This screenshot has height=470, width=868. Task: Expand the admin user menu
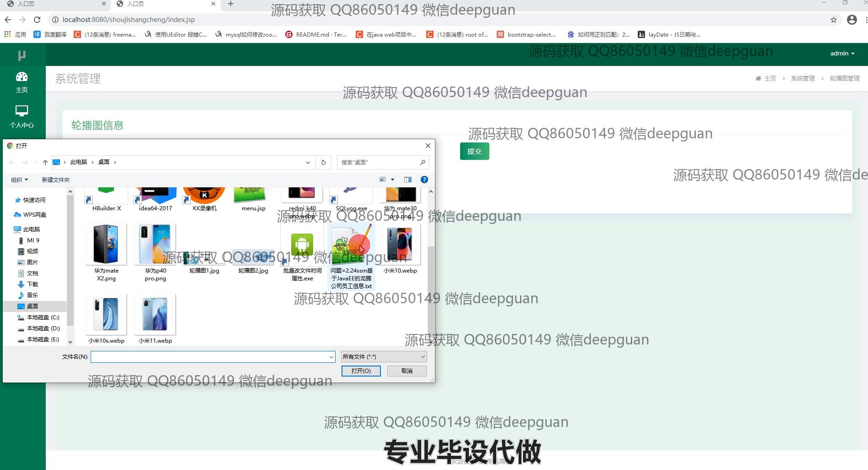[842, 54]
